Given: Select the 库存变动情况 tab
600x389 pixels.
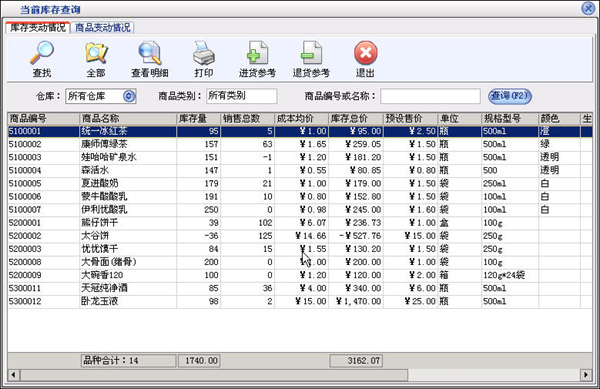Looking at the screenshot, I should pos(38,28).
